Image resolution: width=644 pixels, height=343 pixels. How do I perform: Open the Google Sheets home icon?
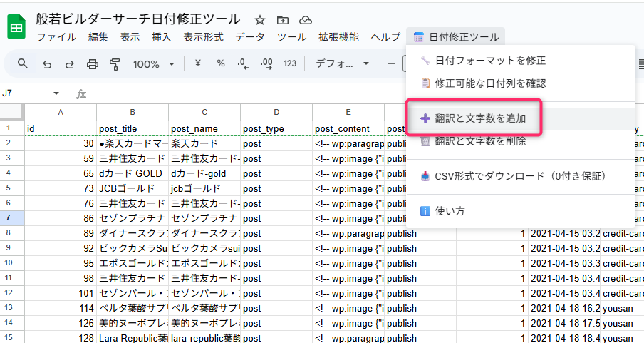(x=16, y=27)
